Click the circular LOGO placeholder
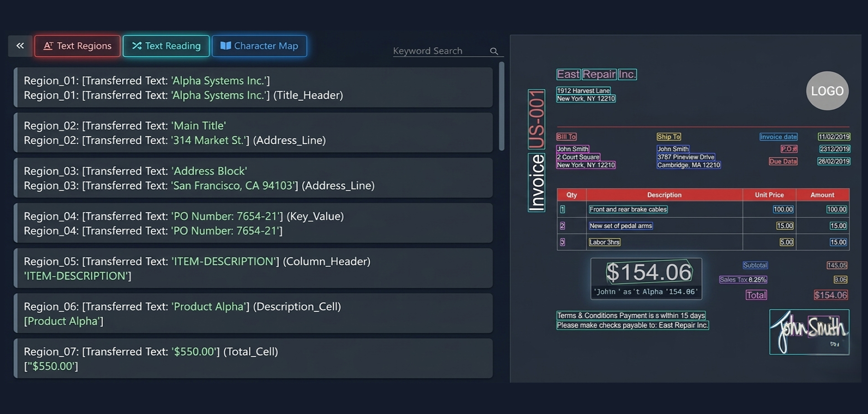This screenshot has width=868, height=414. pyautogui.click(x=827, y=91)
